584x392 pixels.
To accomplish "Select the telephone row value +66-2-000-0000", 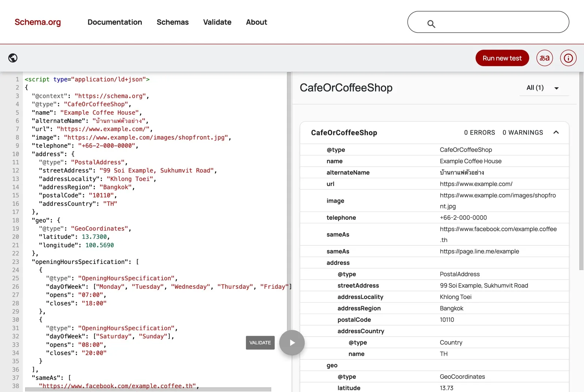I will [x=463, y=218].
